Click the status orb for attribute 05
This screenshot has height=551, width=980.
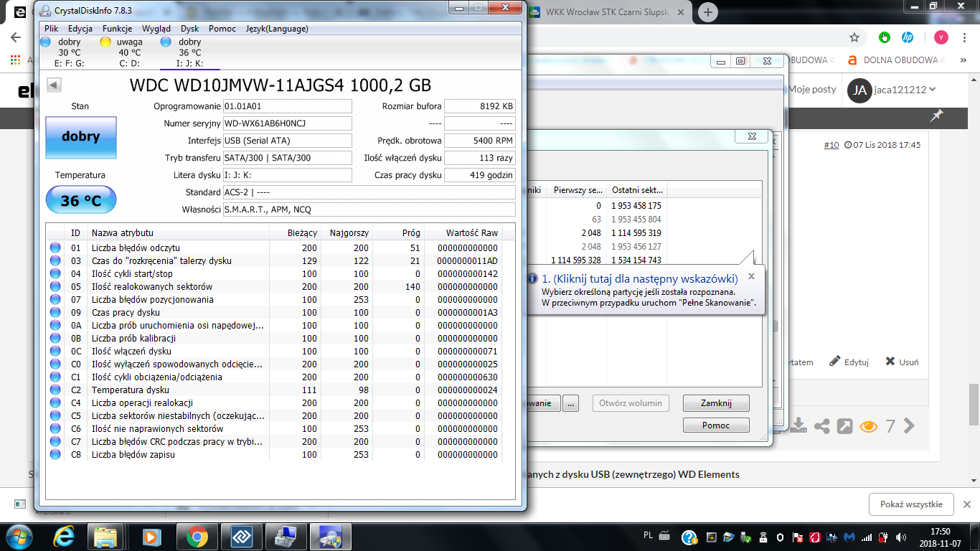click(x=55, y=286)
